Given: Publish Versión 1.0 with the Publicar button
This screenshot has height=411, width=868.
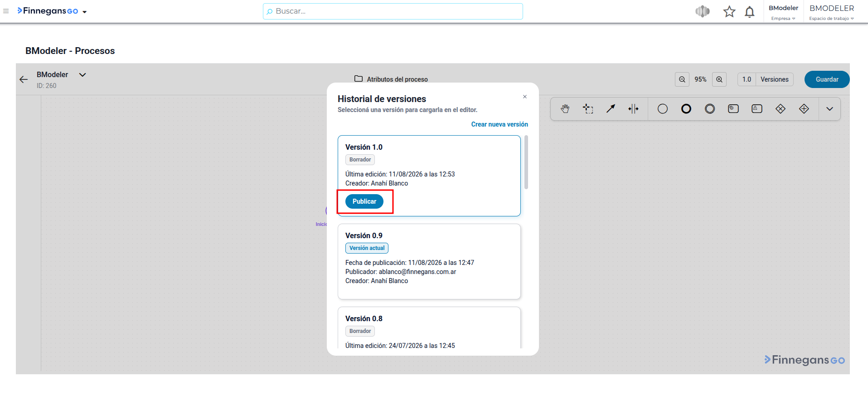Looking at the screenshot, I should [364, 201].
